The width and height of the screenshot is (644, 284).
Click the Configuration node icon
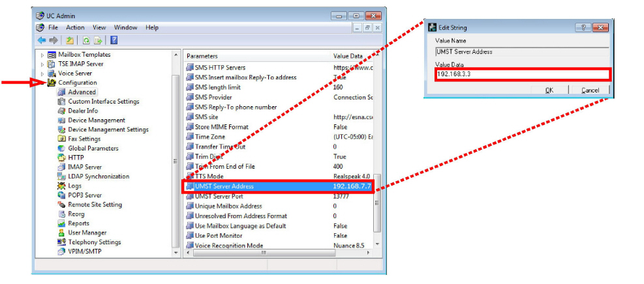click(52, 83)
